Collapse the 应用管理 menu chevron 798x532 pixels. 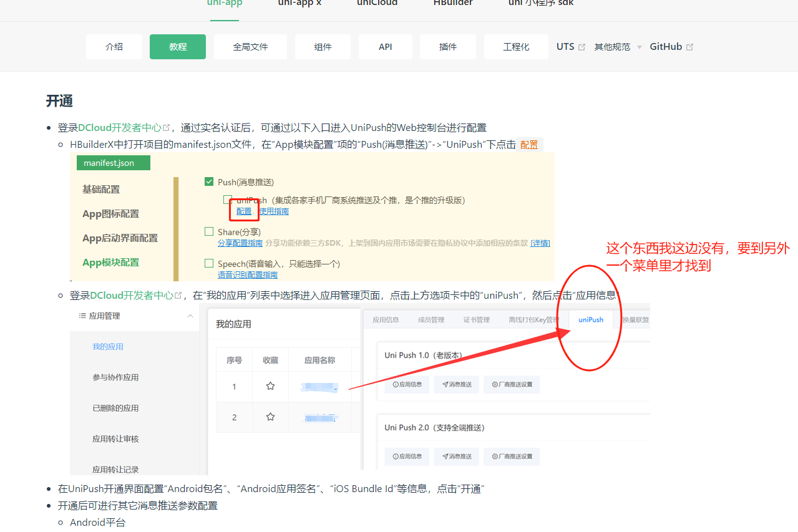[x=190, y=316]
